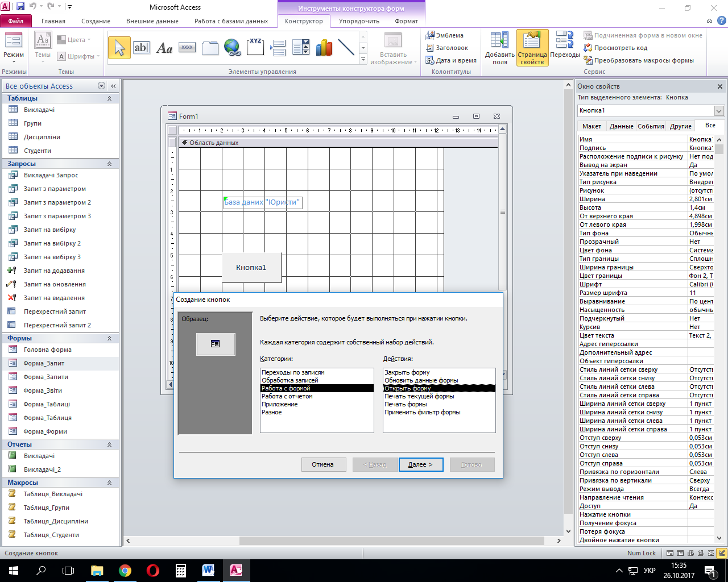
Task: Click the Ширина property value field
Action: point(700,199)
